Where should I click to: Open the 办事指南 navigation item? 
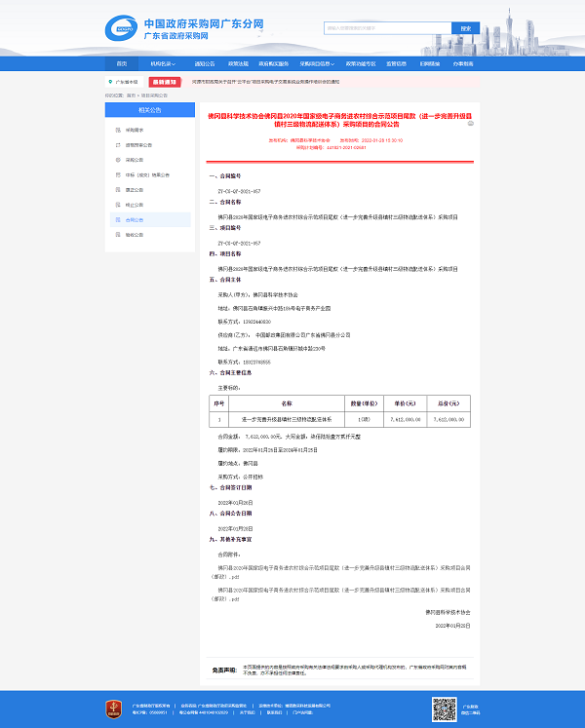tap(463, 64)
